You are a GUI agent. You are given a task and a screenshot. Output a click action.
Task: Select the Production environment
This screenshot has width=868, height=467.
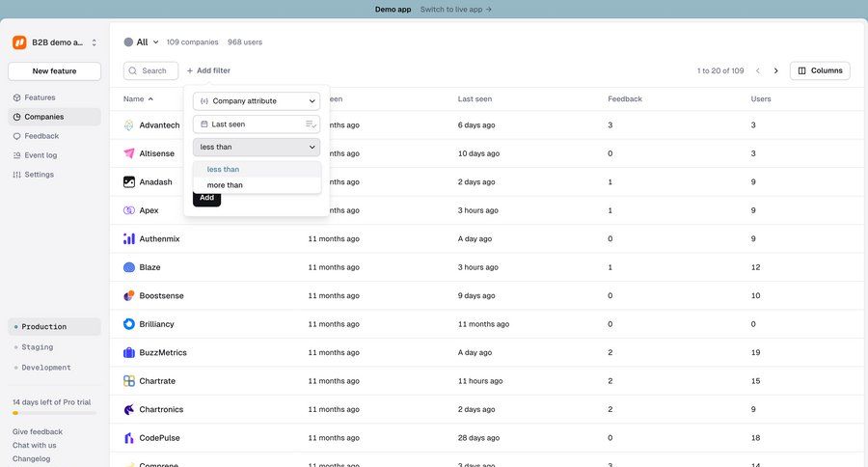tap(54, 327)
